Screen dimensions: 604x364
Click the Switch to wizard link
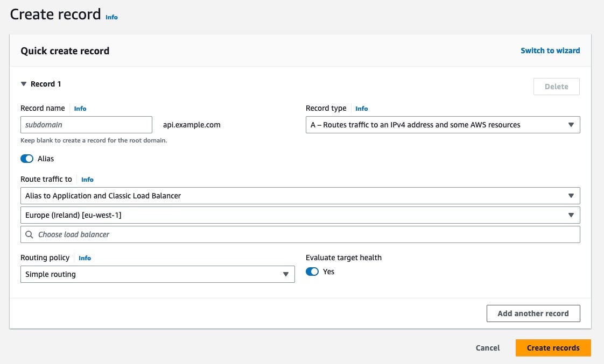[x=550, y=50]
